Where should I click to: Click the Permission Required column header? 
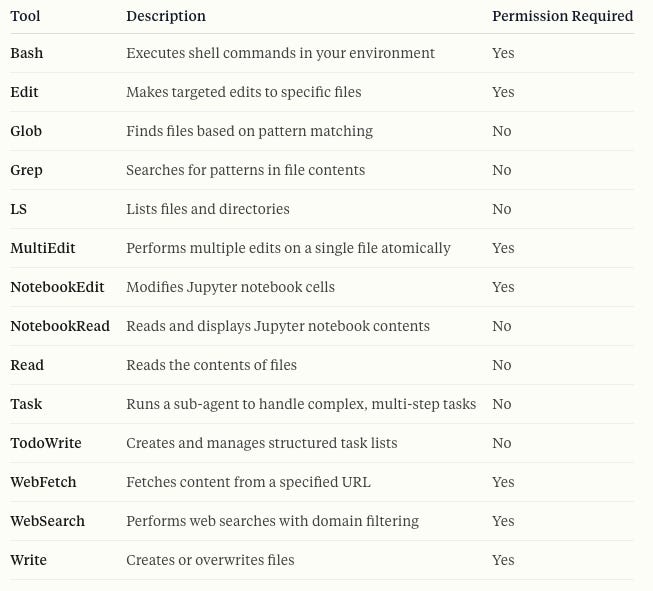point(562,16)
